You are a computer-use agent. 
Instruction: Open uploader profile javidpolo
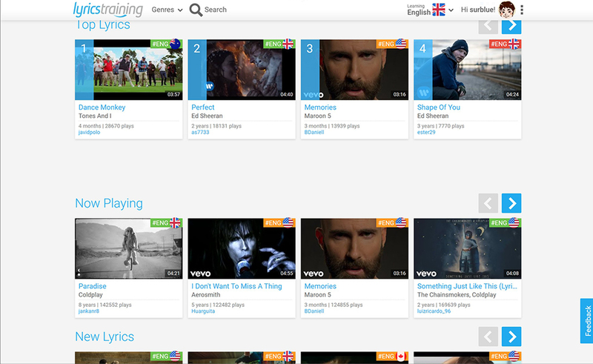[x=89, y=133]
